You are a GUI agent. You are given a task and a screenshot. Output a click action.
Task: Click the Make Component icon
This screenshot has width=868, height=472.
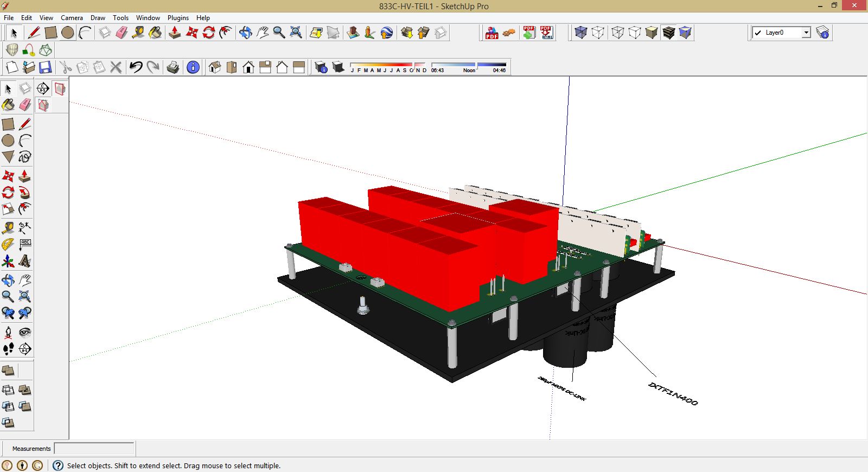click(105, 33)
